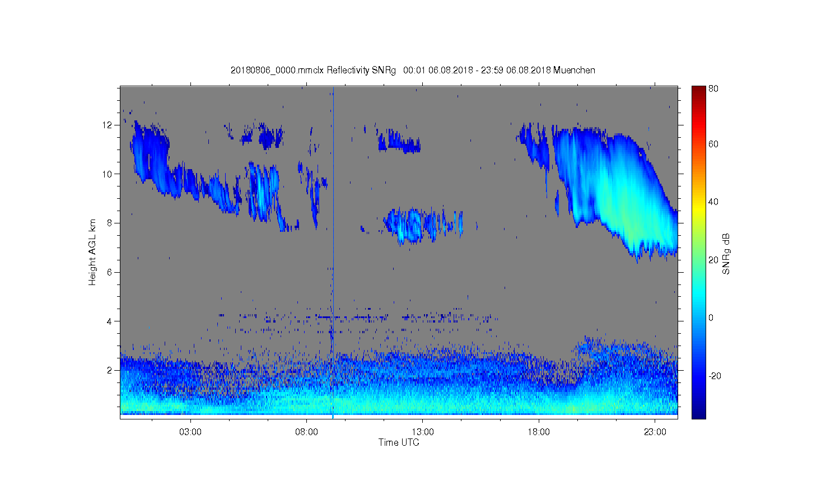This screenshot has width=840, height=504.
Task: Select the "SNRg dB" colorbar label
Action: point(726,254)
